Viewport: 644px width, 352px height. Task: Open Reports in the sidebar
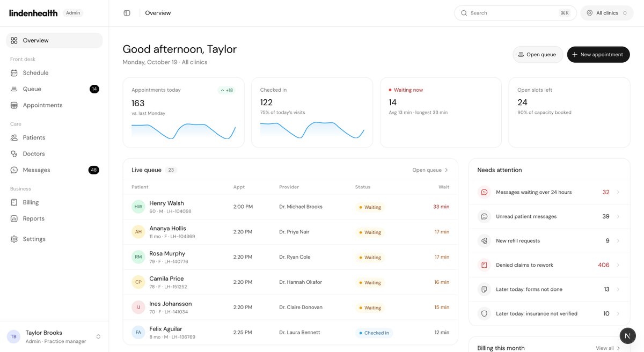54,218
